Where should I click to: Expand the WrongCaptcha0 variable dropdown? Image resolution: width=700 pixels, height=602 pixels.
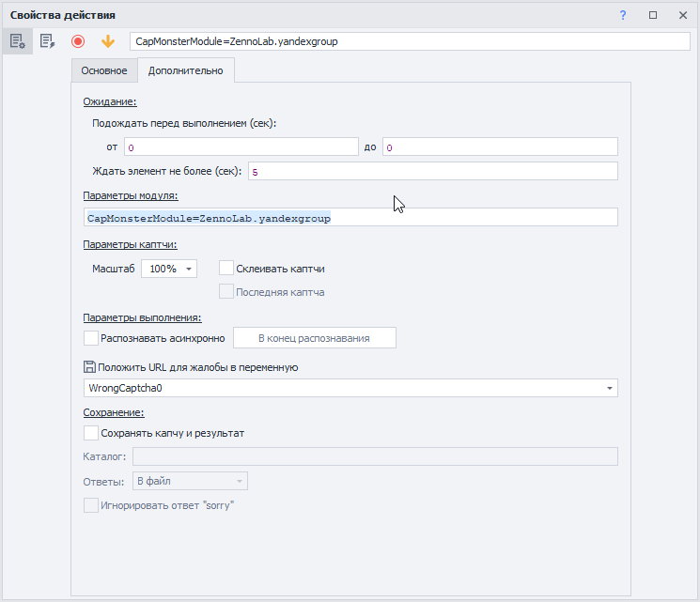coord(610,388)
